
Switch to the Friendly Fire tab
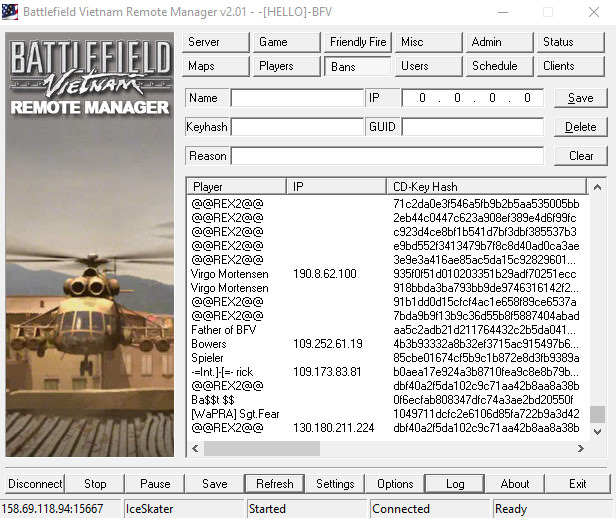tap(359, 42)
